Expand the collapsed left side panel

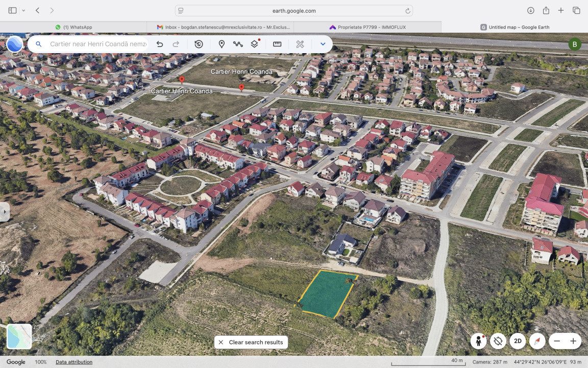4,212
